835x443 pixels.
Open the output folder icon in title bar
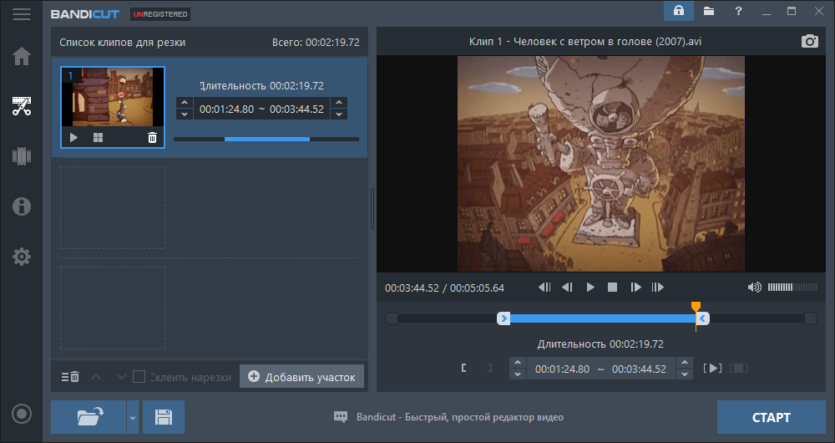[708, 11]
